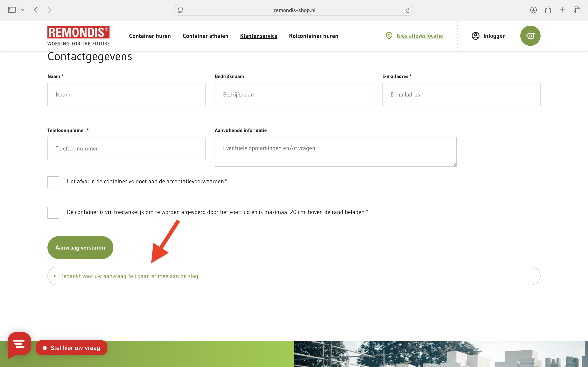Check the container vrij toegankelijk checkbox

tap(53, 213)
